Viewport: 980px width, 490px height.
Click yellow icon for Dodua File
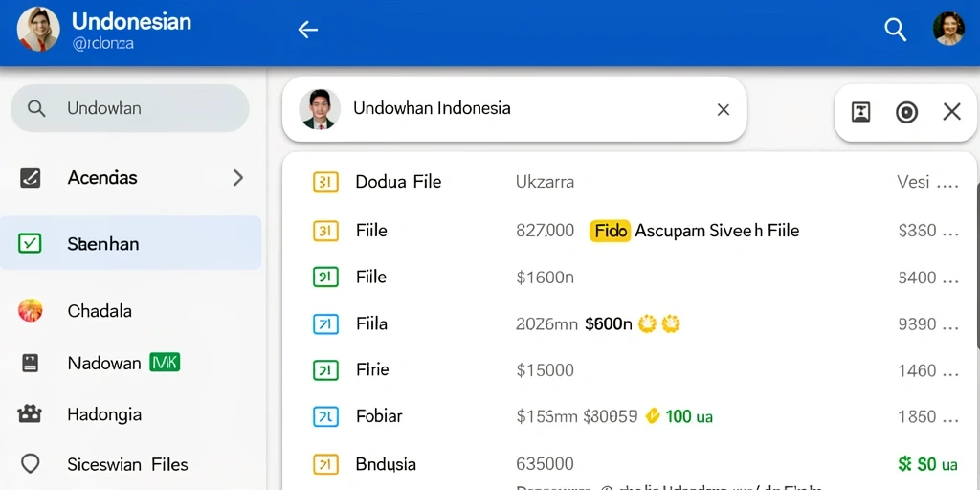pyautogui.click(x=325, y=183)
